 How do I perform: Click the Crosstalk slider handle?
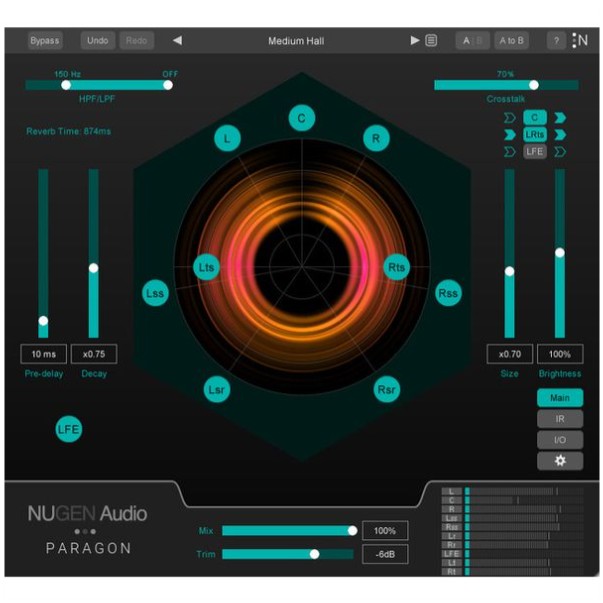click(534, 85)
